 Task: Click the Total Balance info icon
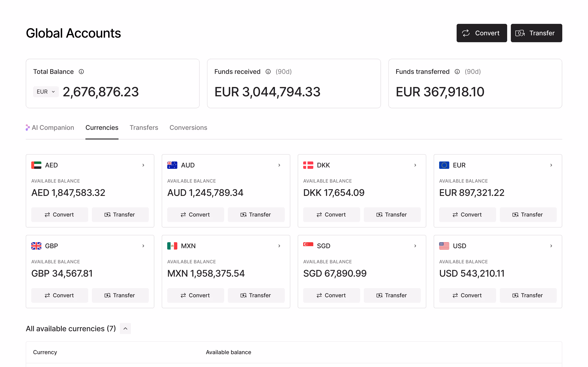[x=81, y=72]
